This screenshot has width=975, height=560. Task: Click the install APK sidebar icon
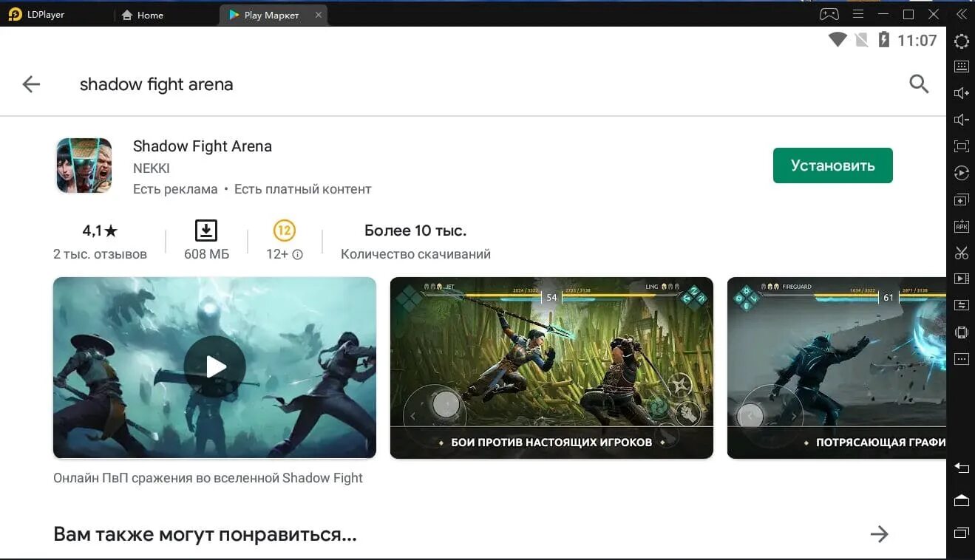pos(961,226)
